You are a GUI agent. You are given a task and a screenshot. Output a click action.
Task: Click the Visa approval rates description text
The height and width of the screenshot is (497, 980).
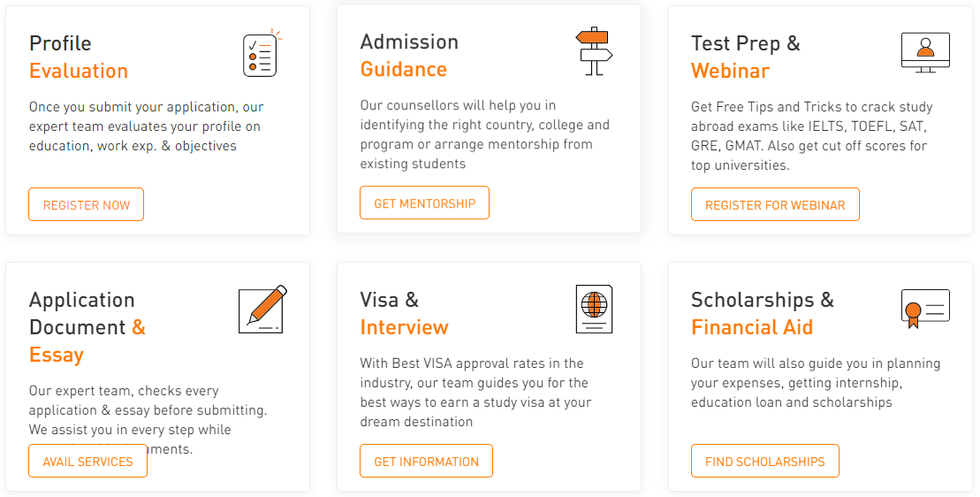click(x=475, y=392)
